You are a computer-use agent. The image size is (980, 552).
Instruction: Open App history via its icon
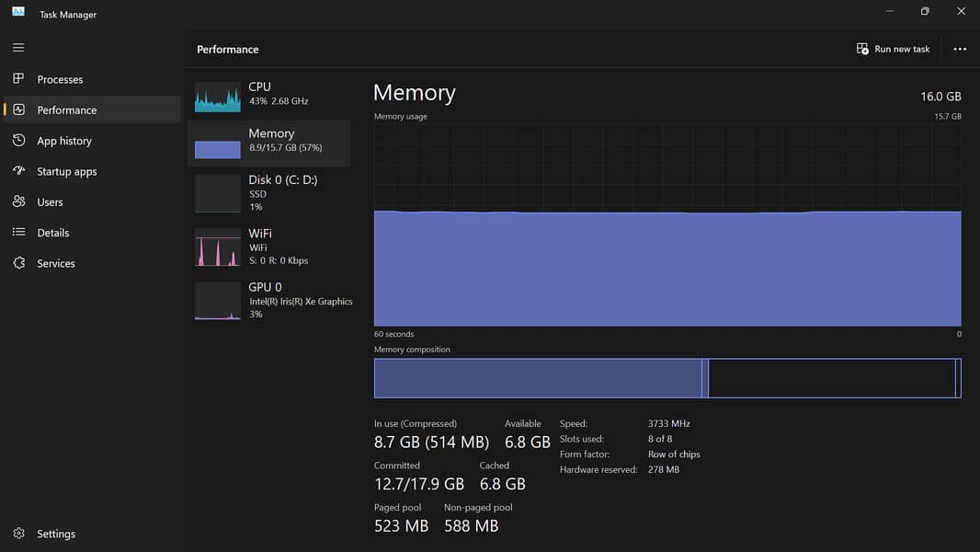(x=18, y=141)
